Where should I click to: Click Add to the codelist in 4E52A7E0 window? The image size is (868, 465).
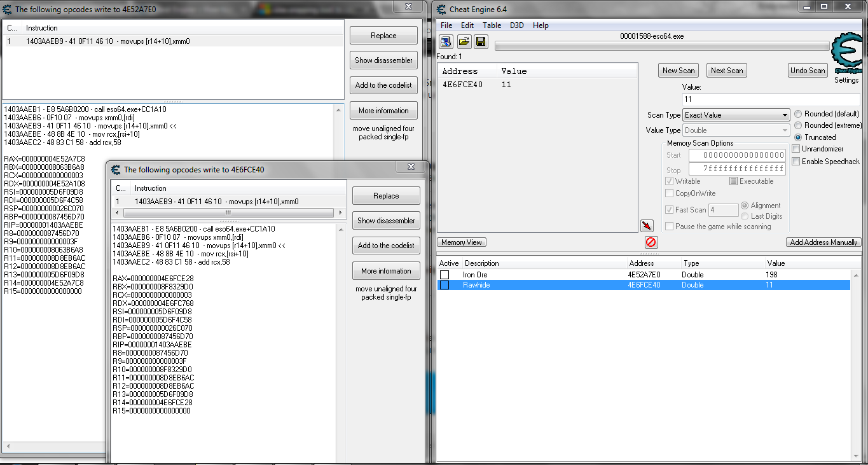(x=383, y=85)
